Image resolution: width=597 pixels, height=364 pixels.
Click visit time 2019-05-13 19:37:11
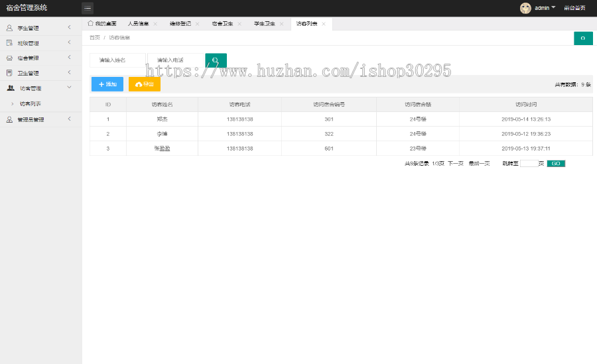[526, 149]
